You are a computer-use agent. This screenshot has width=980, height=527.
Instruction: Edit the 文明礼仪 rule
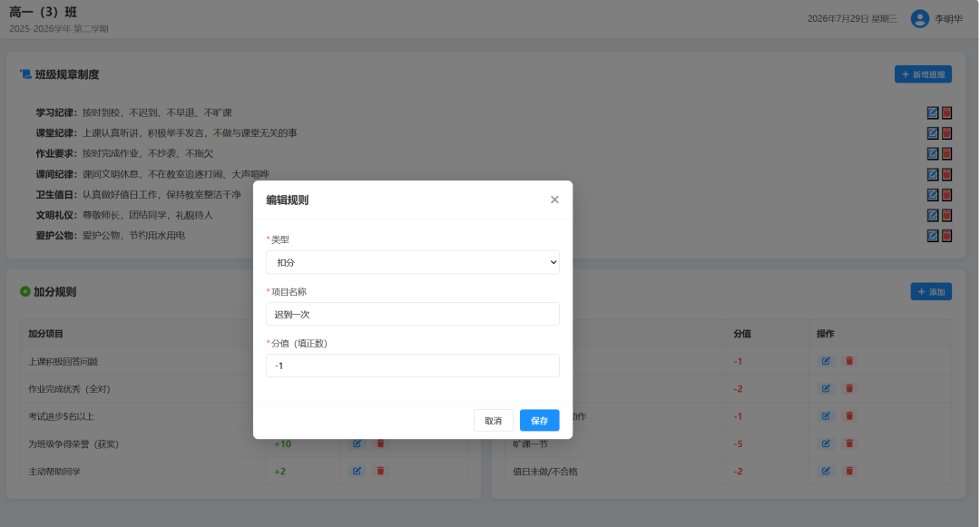pos(933,215)
